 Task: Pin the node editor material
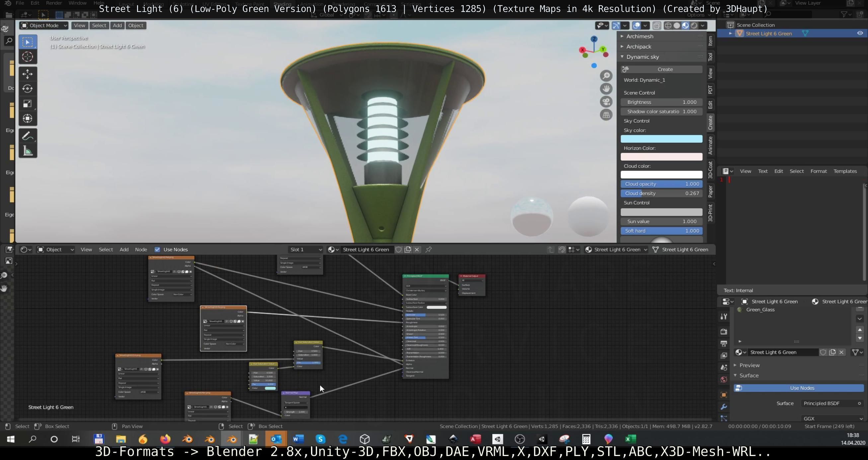428,249
